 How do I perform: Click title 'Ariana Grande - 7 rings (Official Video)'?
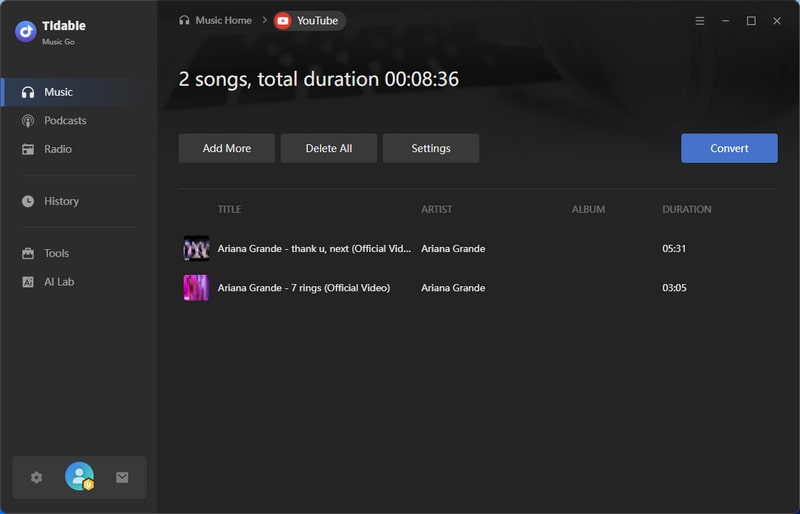pos(304,288)
